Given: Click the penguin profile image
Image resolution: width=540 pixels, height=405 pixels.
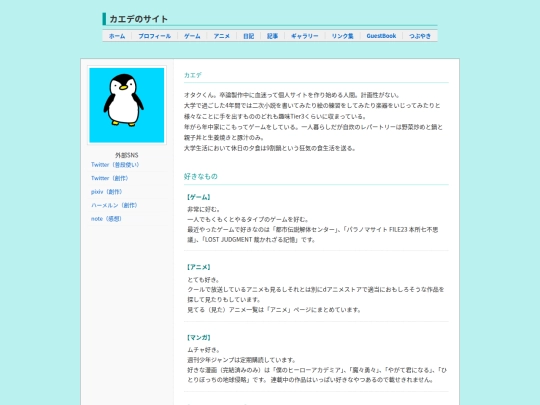Looking at the screenshot, I should [127, 105].
